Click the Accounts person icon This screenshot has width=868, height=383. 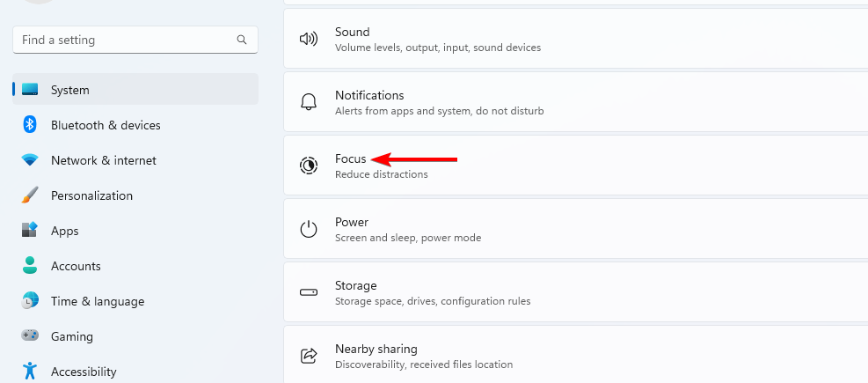pyautogui.click(x=30, y=266)
